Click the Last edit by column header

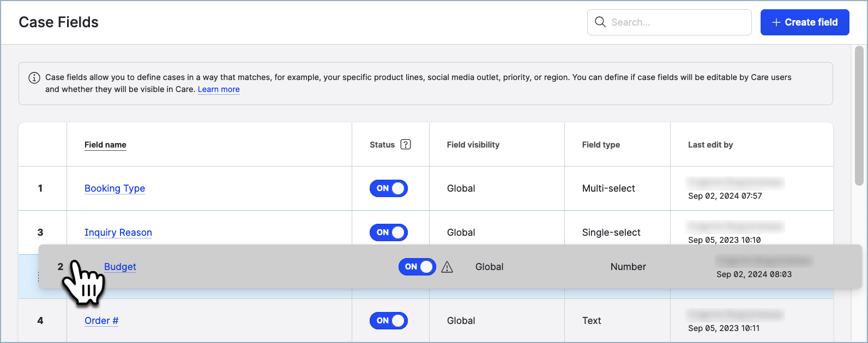click(x=710, y=145)
